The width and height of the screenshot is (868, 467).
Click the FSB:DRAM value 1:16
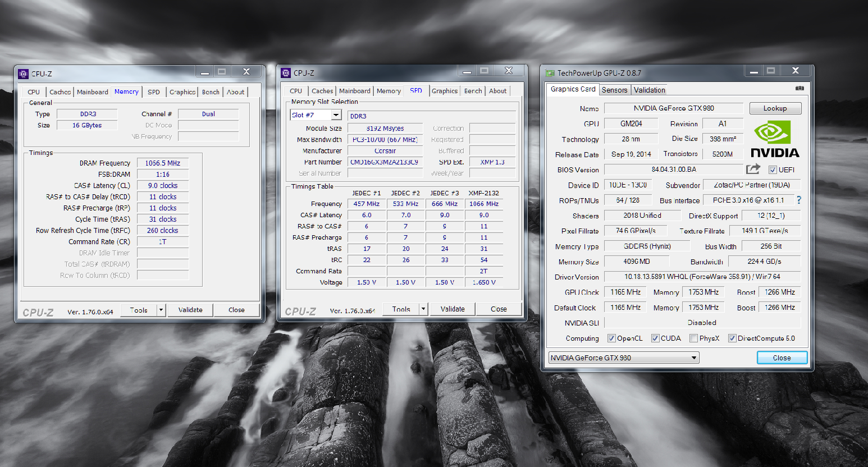[163, 175]
